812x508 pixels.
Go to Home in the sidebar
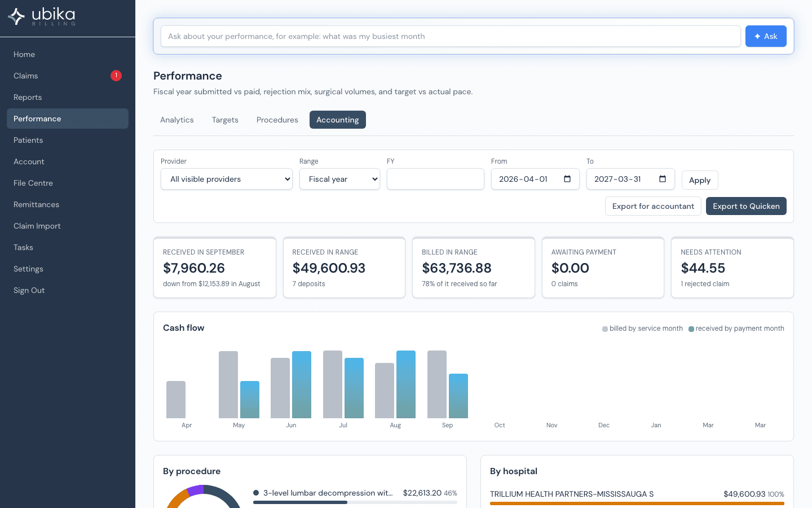click(x=68, y=54)
